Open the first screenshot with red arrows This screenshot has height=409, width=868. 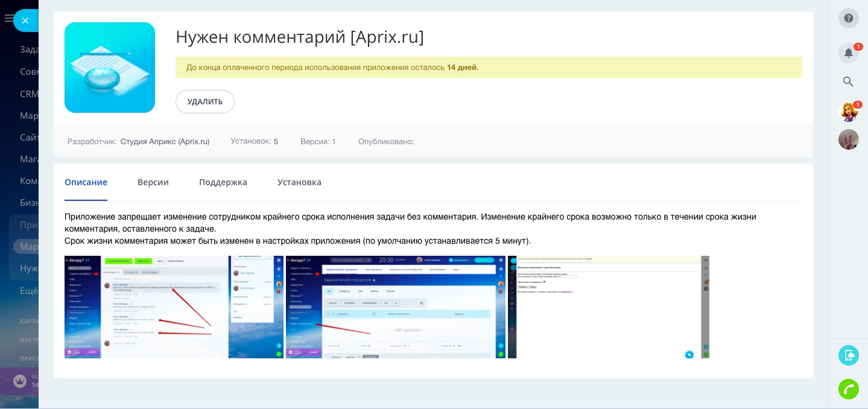pyautogui.click(x=174, y=307)
